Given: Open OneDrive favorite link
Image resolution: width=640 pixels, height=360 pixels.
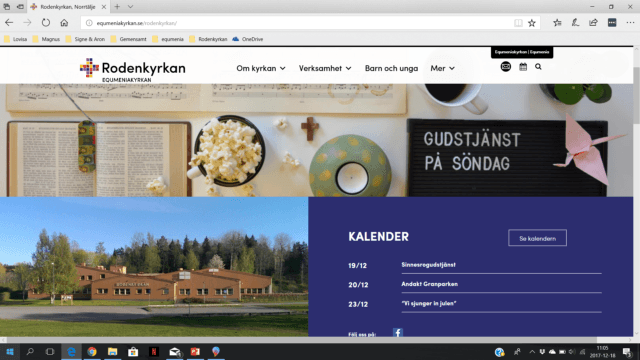Looking at the screenshot, I should point(248,39).
